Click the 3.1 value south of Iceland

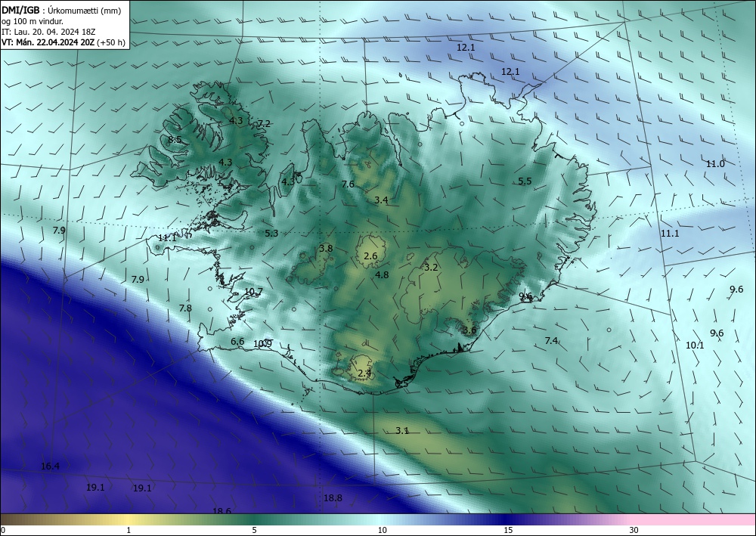(402, 430)
